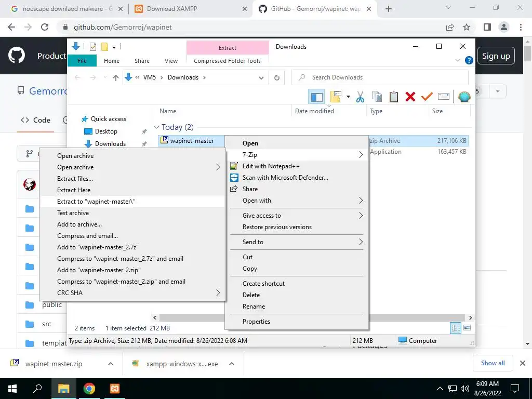
Task: Switch to Details view icon in status bar
Action: point(456,328)
